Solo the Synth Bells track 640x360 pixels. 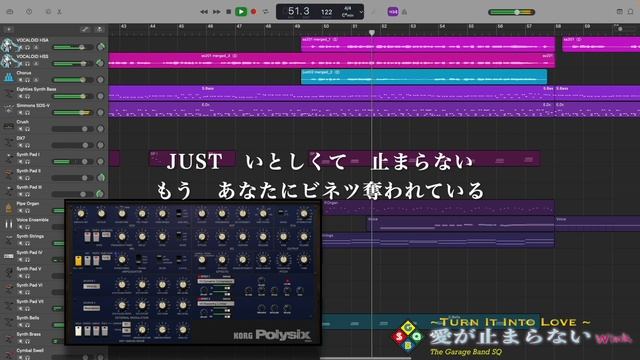(x=27, y=325)
